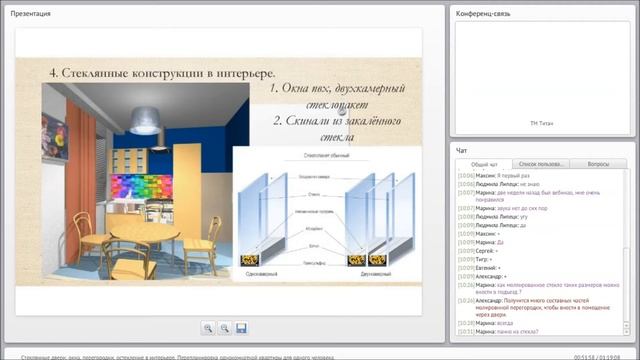
Task: Click the message 'Максим: Я первый раз'
Action: coord(493,176)
